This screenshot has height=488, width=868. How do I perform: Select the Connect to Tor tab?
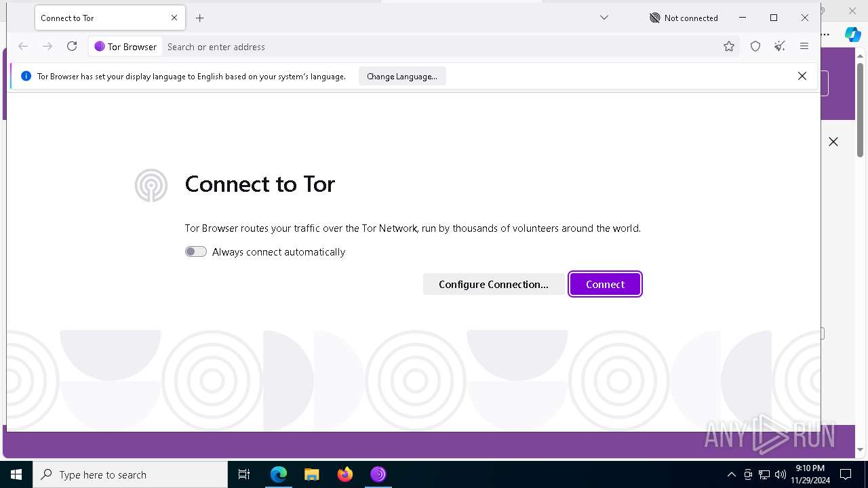point(108,18)
